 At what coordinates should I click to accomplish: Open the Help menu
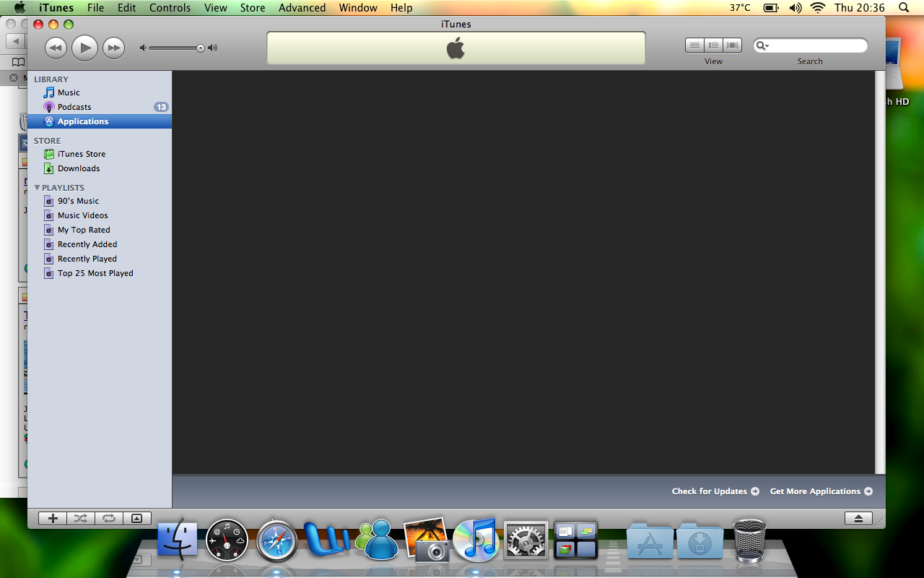click(x=401, y=8)
